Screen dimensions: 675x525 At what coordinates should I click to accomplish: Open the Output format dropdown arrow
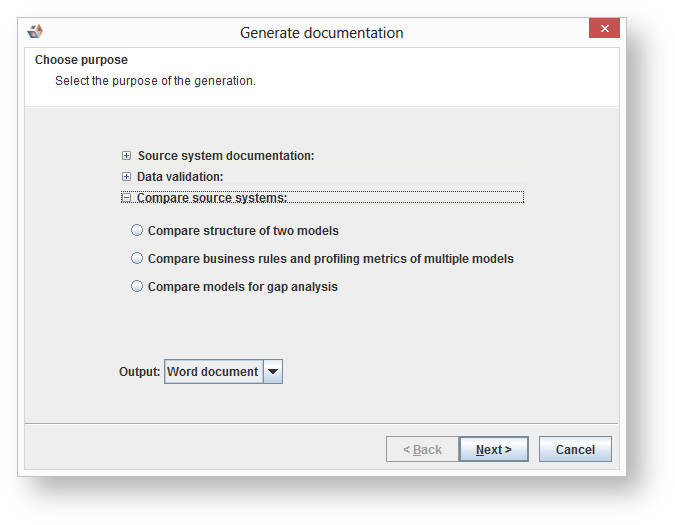pyautogui.click(x=273, y=372)
